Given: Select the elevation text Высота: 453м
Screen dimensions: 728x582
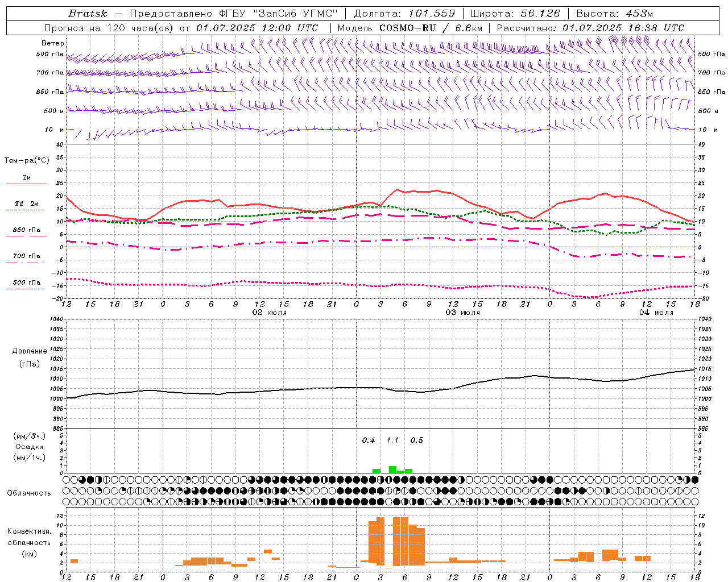Looking at the screenshot, I should tap(615, 14).
